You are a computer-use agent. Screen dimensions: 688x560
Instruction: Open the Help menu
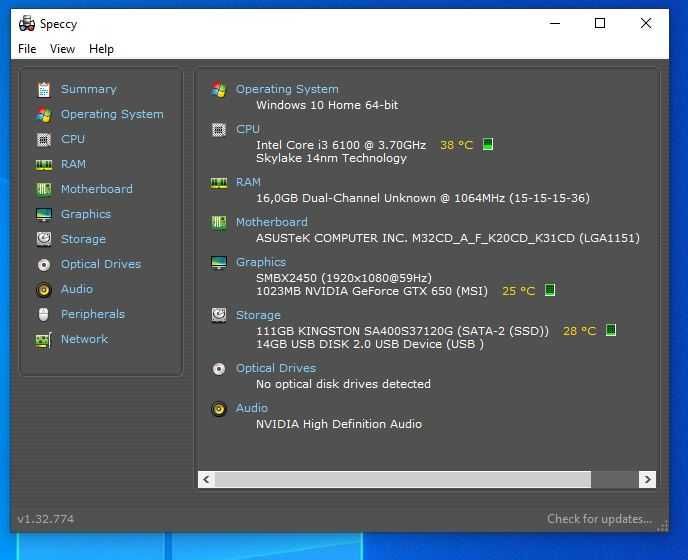[101, 49]
